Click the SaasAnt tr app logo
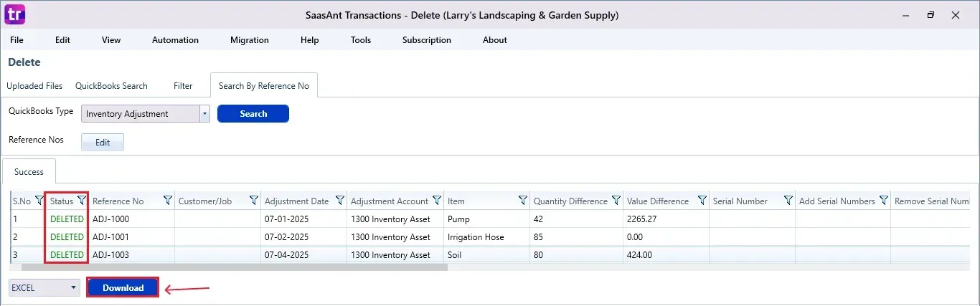Screen dimensions: 980x306 pyautogui.click(x=15, y=14)
